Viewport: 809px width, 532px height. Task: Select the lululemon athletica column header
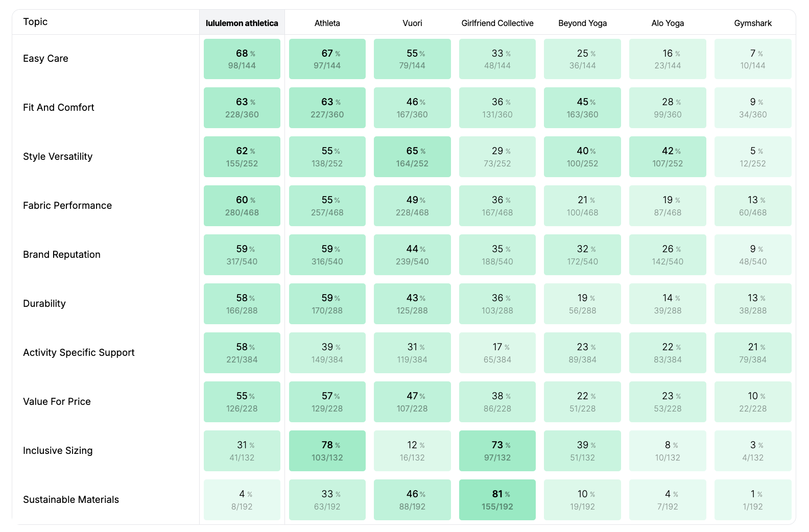242,23
